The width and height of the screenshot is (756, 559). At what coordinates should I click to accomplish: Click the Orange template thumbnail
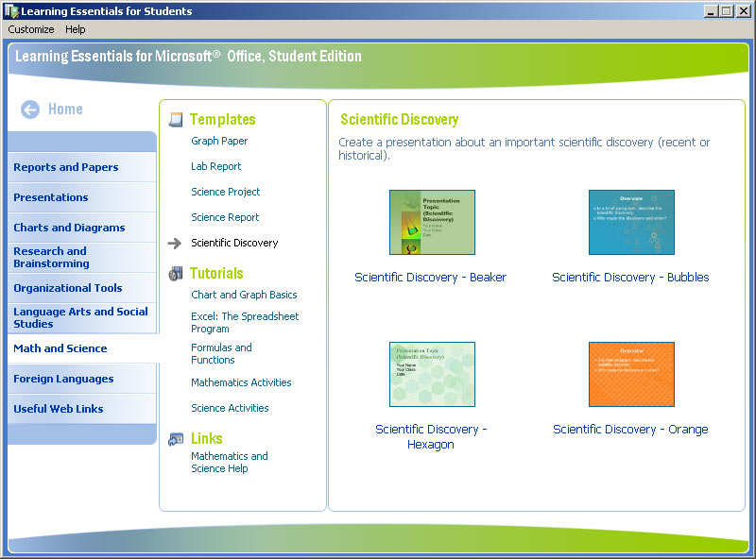631,375
